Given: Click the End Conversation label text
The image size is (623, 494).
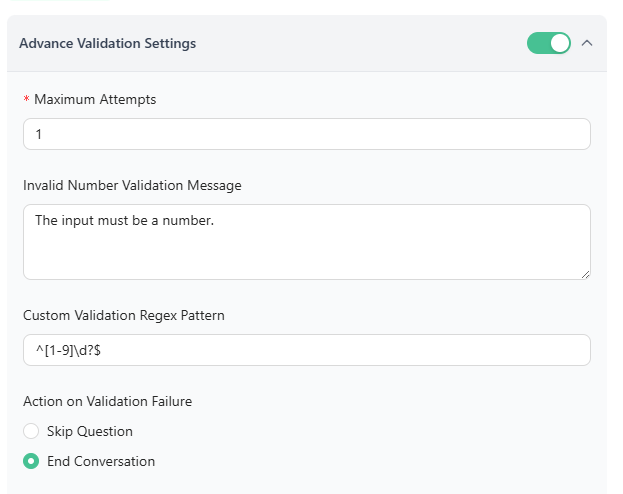Looking at the screenshot, I should click(101, 462).
